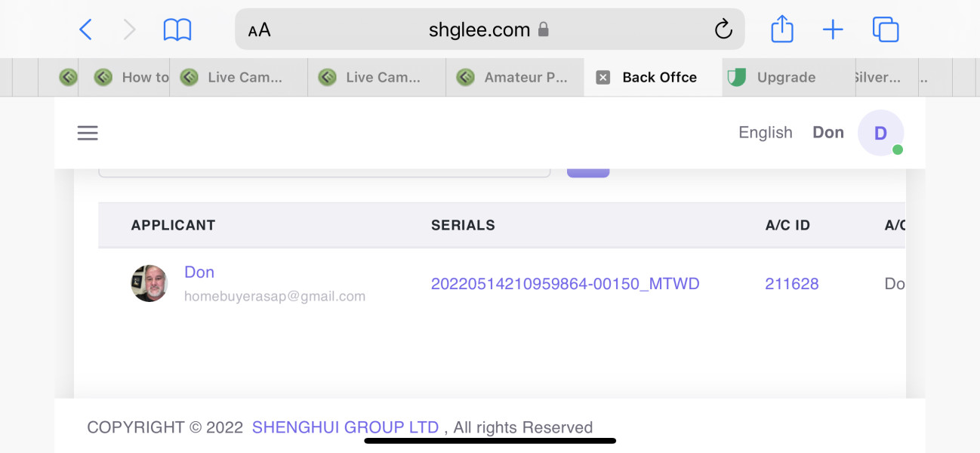
Task: Tap the applicant's profile photo
Action: [x=149, y=284]
